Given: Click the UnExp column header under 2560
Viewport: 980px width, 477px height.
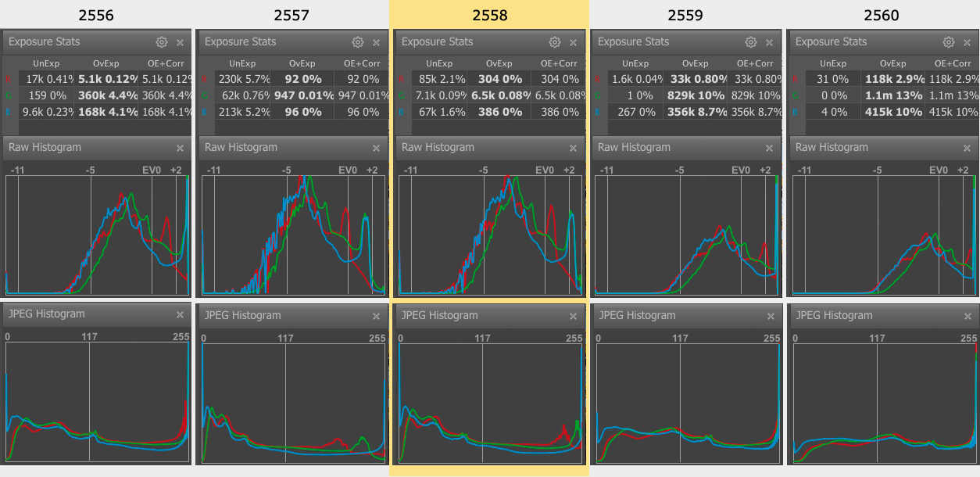Looking at the screenshot, I should (x=835, y=63).
